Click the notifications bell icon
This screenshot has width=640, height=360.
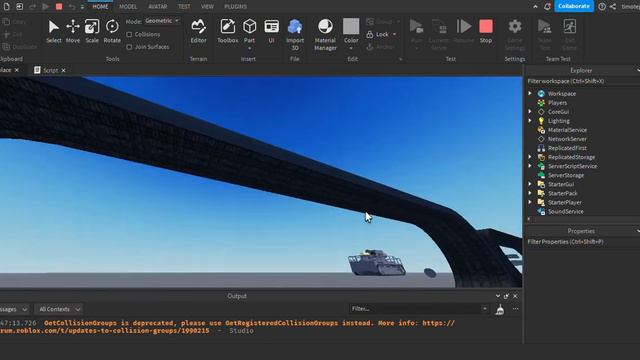tap(547, 7)
